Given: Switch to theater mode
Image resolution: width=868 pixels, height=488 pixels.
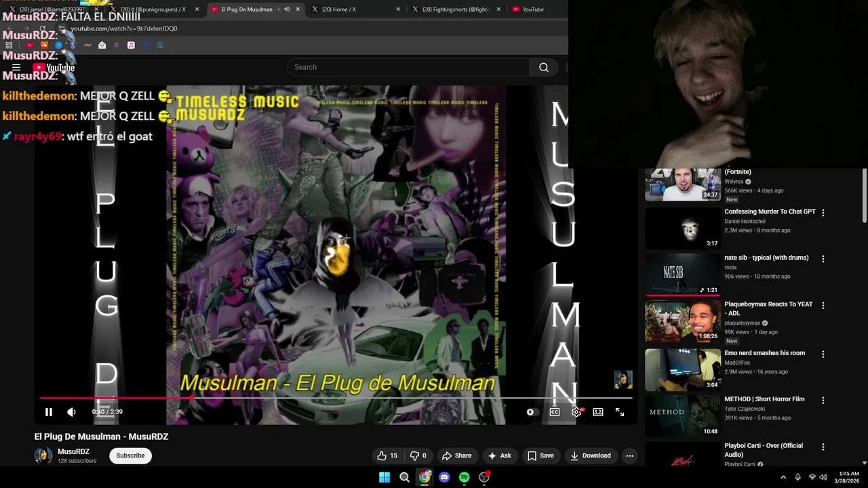Looking at the screenshot, I should (x=598, y=412).
